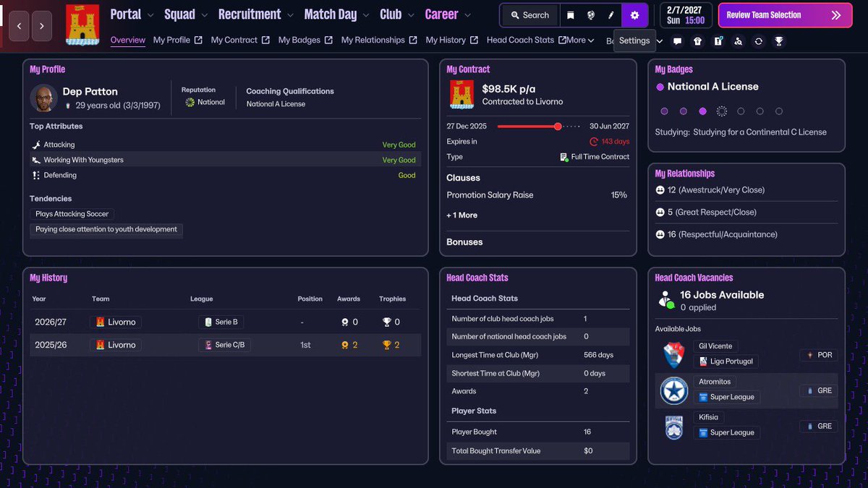868x488 pixels.
Task: Open Squad menu
Action: tap(179, 14)
